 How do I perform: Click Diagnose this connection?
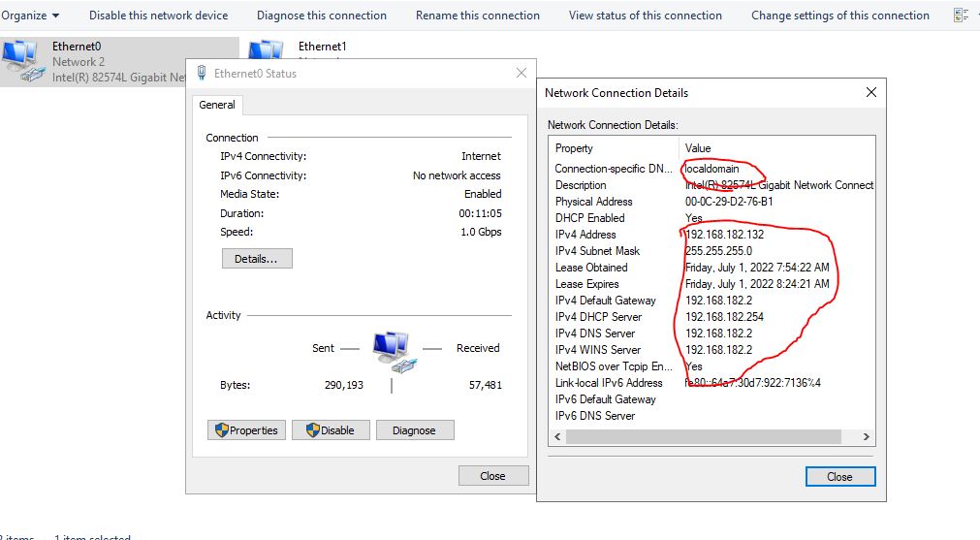click(x=321, y=15)
